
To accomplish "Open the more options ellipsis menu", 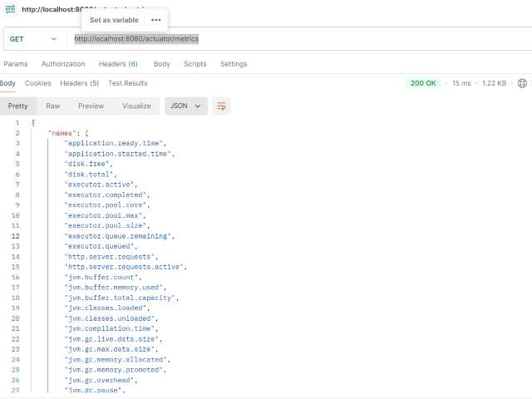I will click(x=155, y=20).
